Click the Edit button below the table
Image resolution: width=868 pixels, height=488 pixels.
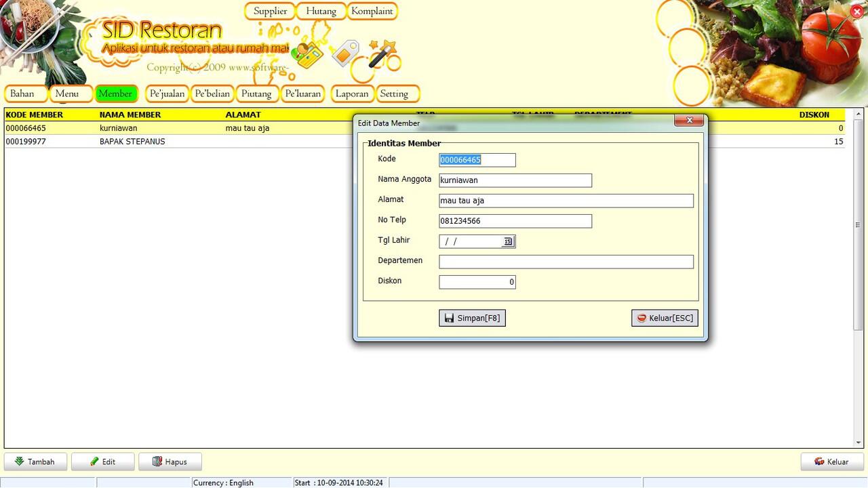(102, 462)
